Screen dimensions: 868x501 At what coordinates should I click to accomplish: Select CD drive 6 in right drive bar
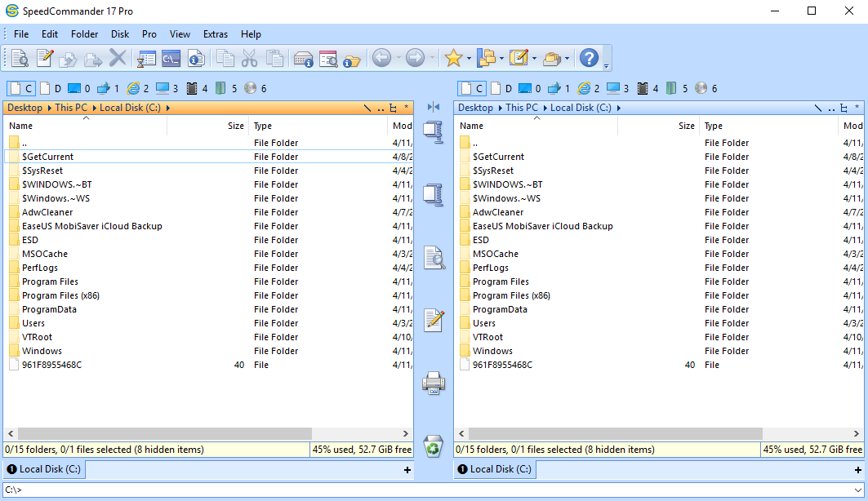706,88
